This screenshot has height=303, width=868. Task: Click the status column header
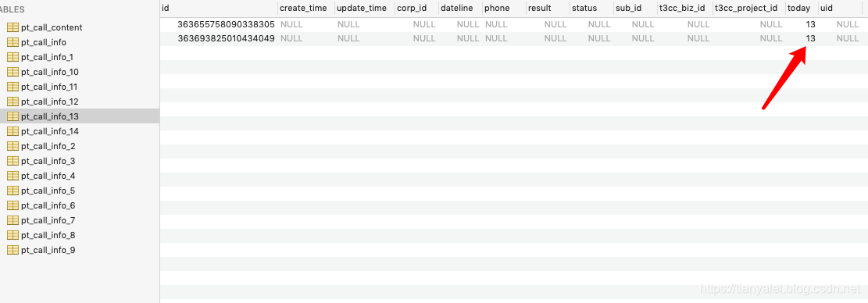point(591,8)
